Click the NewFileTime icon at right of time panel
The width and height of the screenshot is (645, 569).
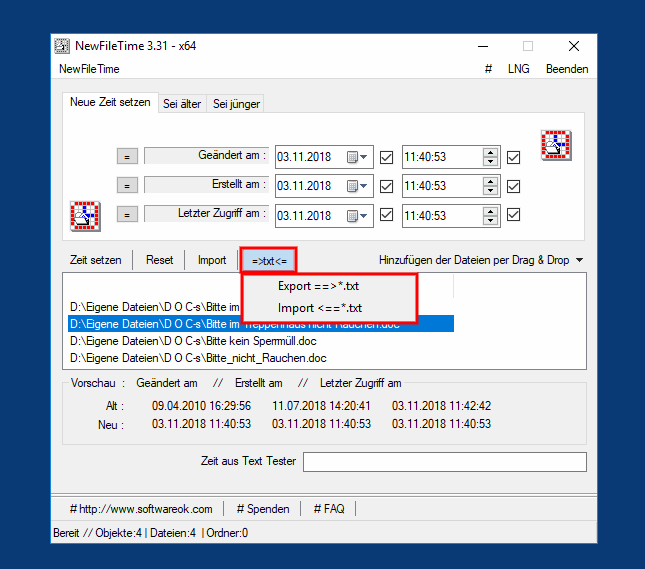tap(556, 145)
